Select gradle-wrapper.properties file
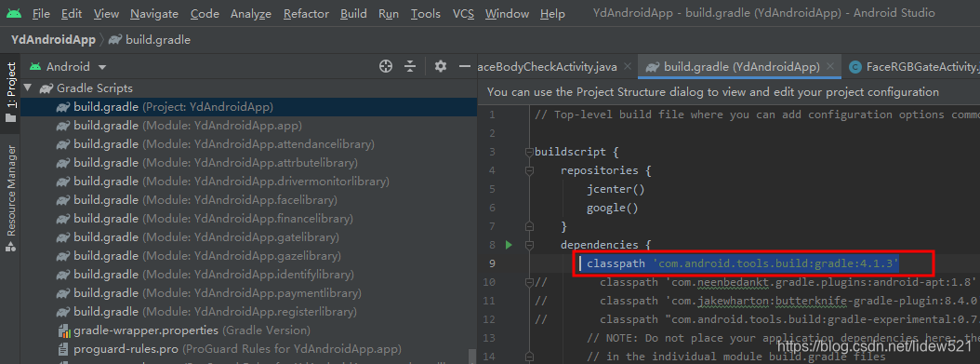The width and height of the screenshot is (980, 364). [x=248, y=330]
